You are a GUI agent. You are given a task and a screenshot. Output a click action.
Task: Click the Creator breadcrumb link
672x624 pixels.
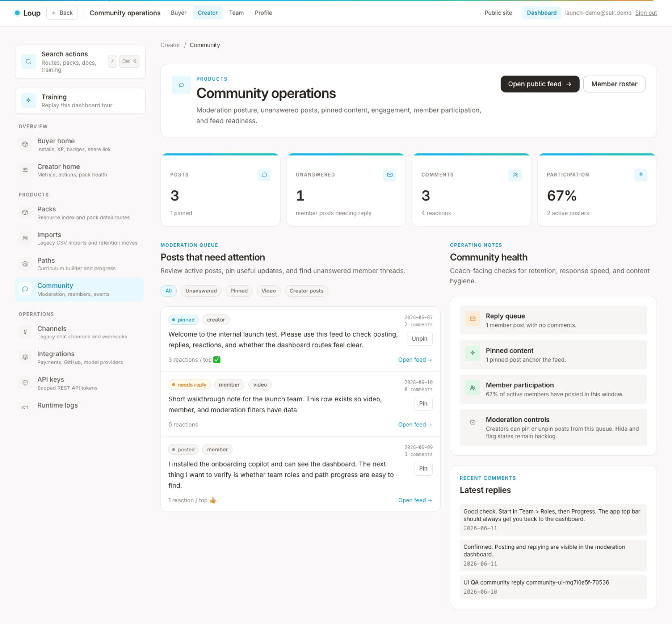click(170, 45)
